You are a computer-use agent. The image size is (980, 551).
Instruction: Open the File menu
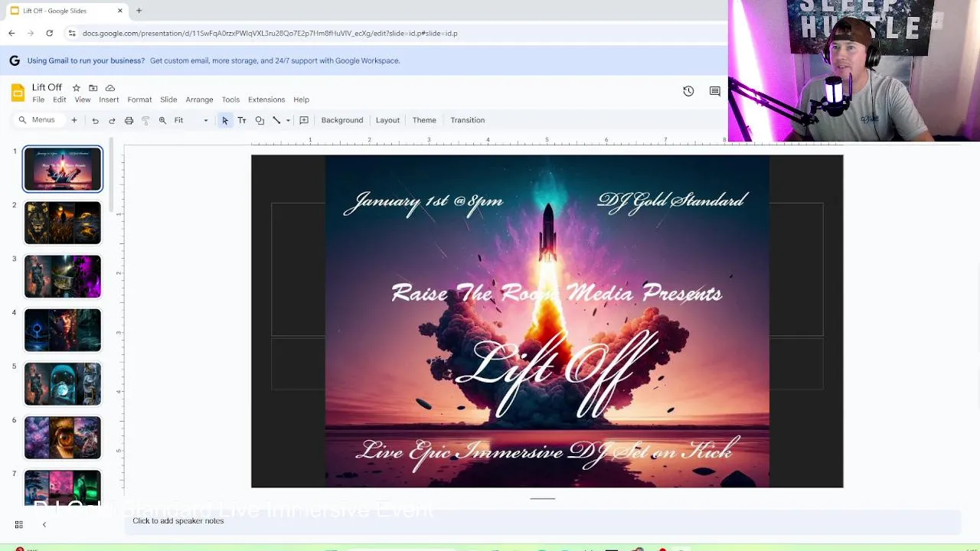point(38,99)
